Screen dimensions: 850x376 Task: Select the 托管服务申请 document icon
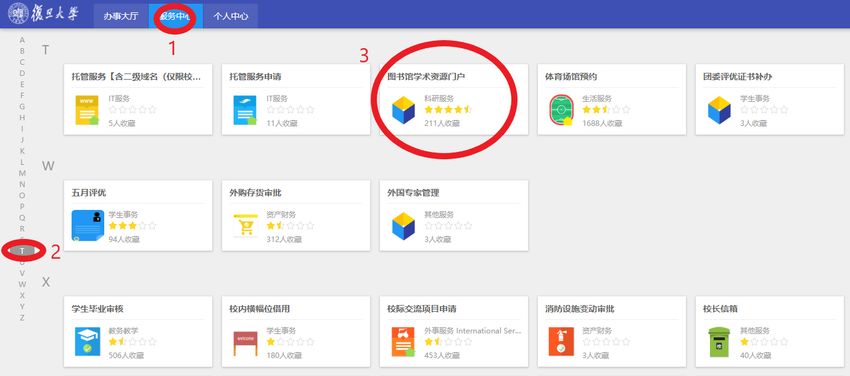(x=245, y=110)
